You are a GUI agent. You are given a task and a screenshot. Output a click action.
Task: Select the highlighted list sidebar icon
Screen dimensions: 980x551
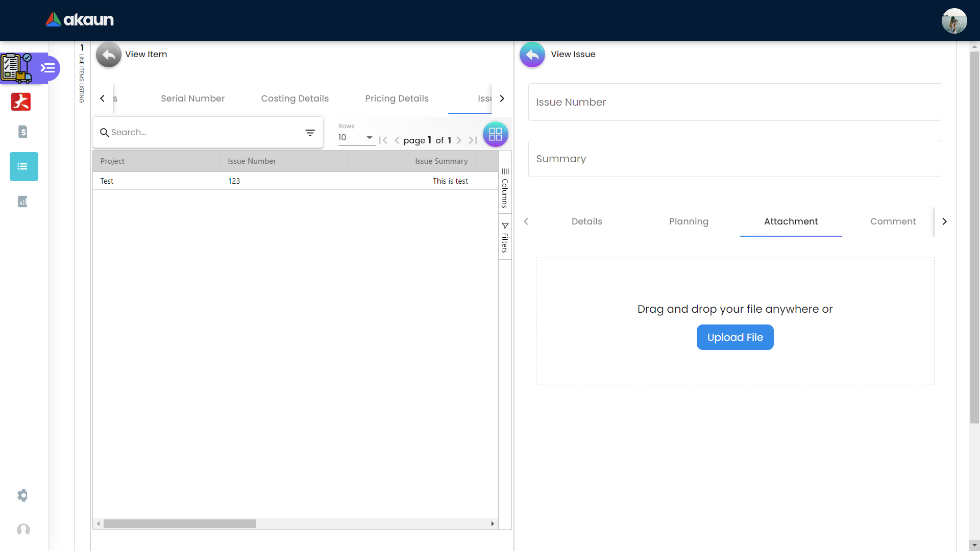pyautogui.click(x=23, y=166)
